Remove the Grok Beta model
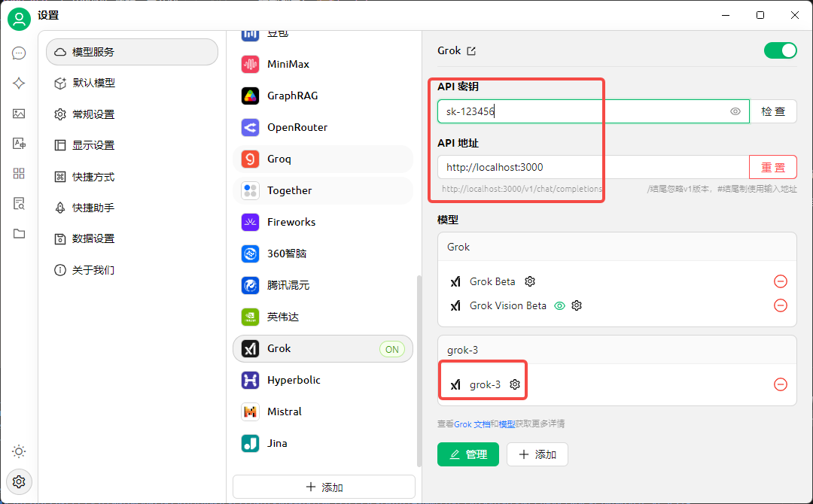Image resolution: width=813 pixels, height=504 pixels. 781,281
